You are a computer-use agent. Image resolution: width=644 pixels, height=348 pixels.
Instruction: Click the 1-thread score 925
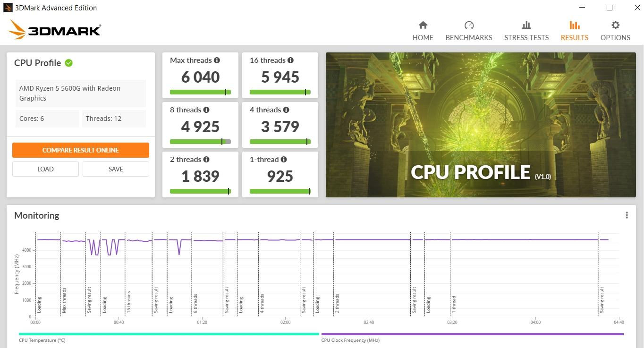[280, 176]
